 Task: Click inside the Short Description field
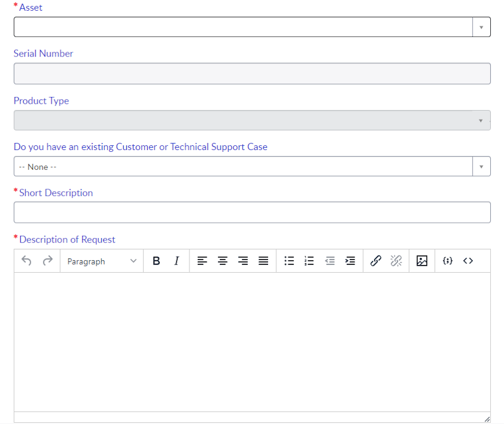(252, 212)
